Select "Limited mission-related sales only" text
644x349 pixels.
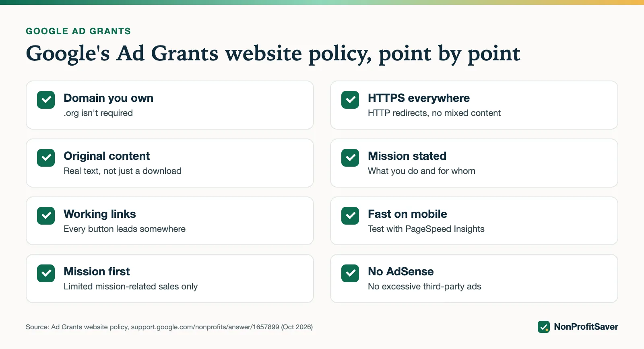[x=130, y=287]
